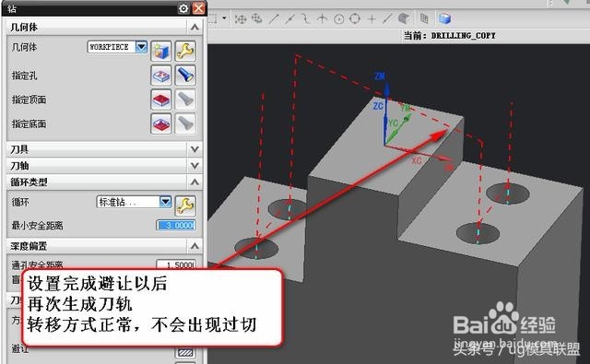Click the first snap-move crosshair icon
The image size is (590, 364).
click(241, 18)
